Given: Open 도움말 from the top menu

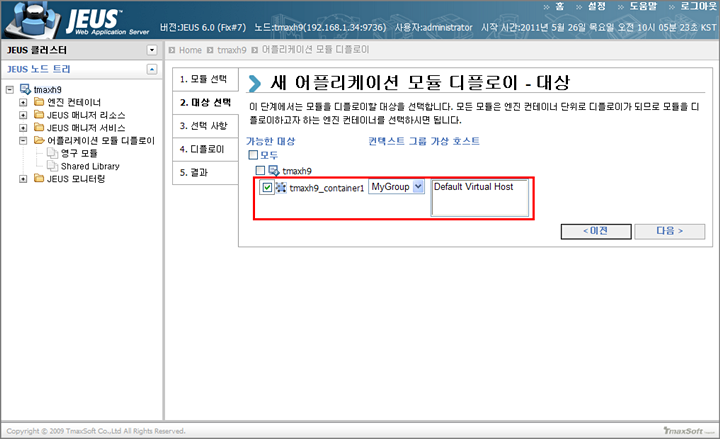Looking at the screenshot, I should (x=643, y=6).
